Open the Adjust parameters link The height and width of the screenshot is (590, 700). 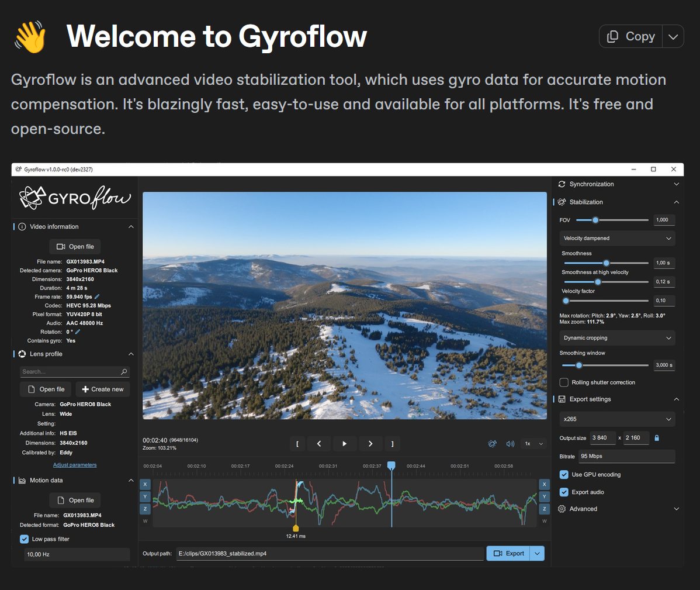click(x=75, y=465)
